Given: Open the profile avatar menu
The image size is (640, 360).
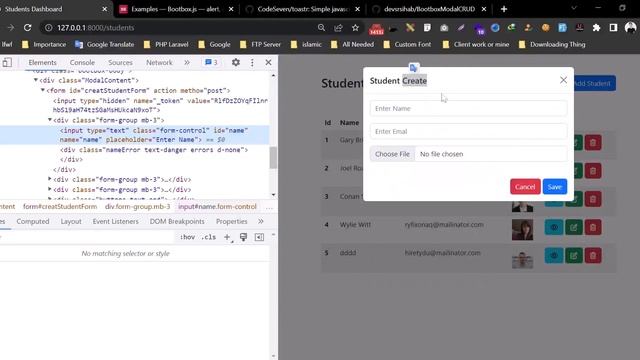Looking at the screenshot, I should [x=631, y=28].
